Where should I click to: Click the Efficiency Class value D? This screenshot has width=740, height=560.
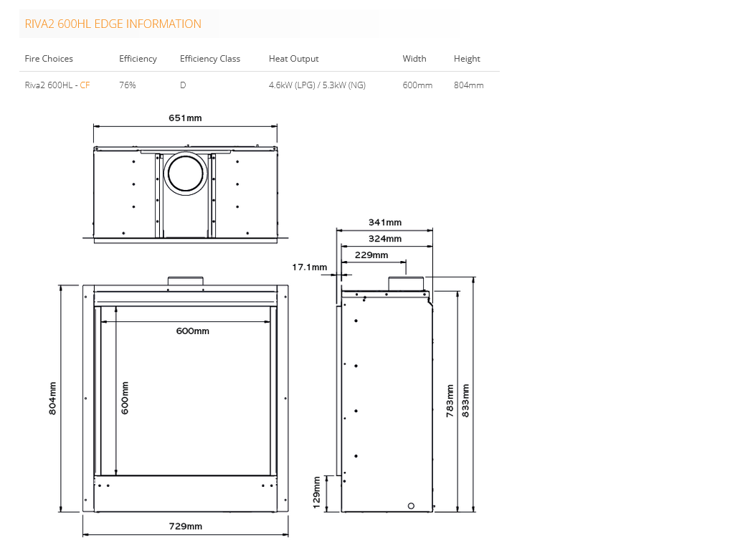[x=183, y=85]
